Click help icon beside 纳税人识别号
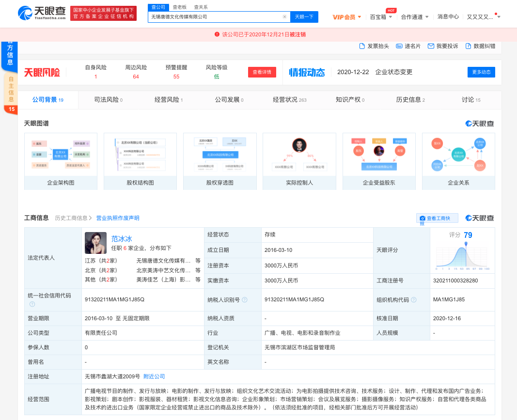The height and width of the screenshot is (420, 517). [x=245, y=299]
